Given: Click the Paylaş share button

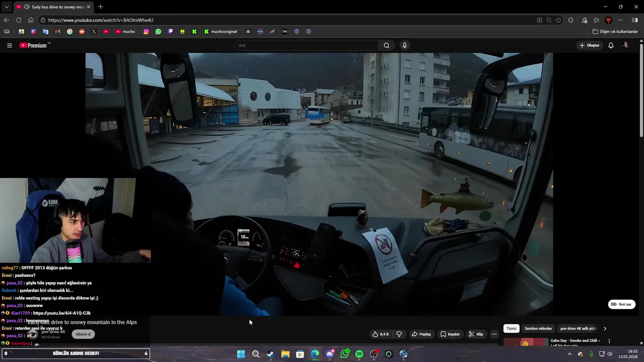Looking at the screenshot, I should [x=421, y=334].
